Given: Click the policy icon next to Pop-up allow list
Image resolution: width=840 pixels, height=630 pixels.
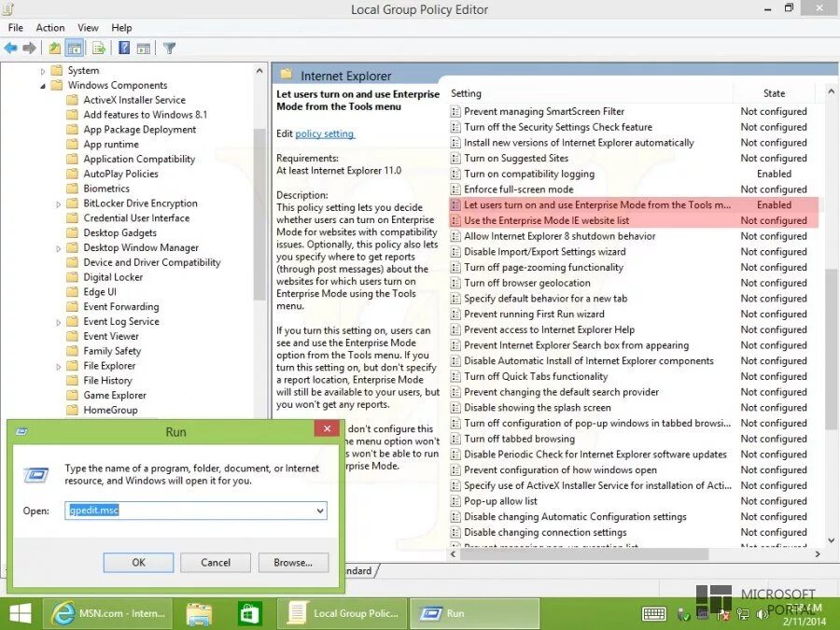Looking at the screenshot, I should pos(455,501).
